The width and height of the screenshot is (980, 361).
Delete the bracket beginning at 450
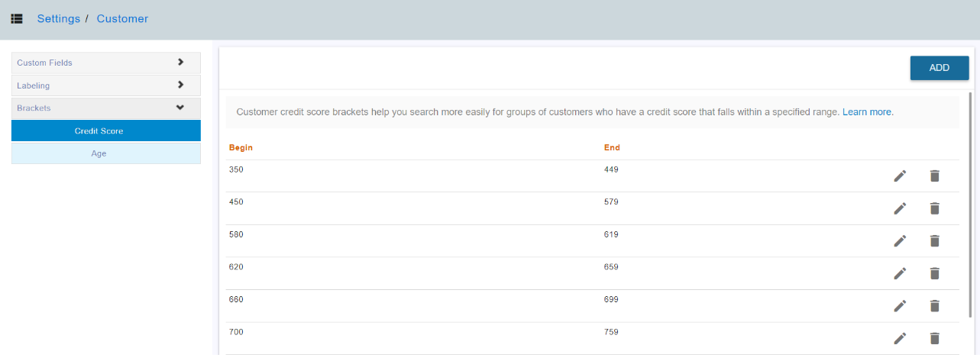click(934, 208)
